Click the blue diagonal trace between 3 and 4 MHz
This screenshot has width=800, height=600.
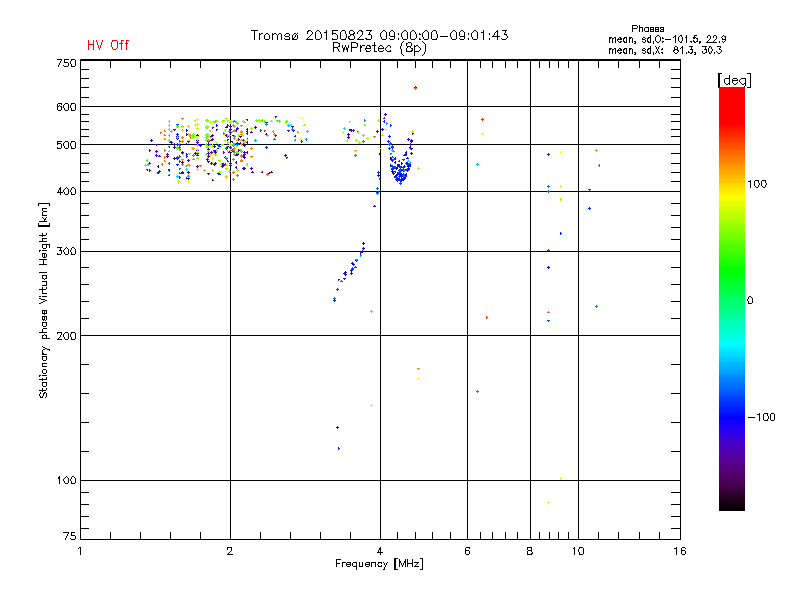349,271
